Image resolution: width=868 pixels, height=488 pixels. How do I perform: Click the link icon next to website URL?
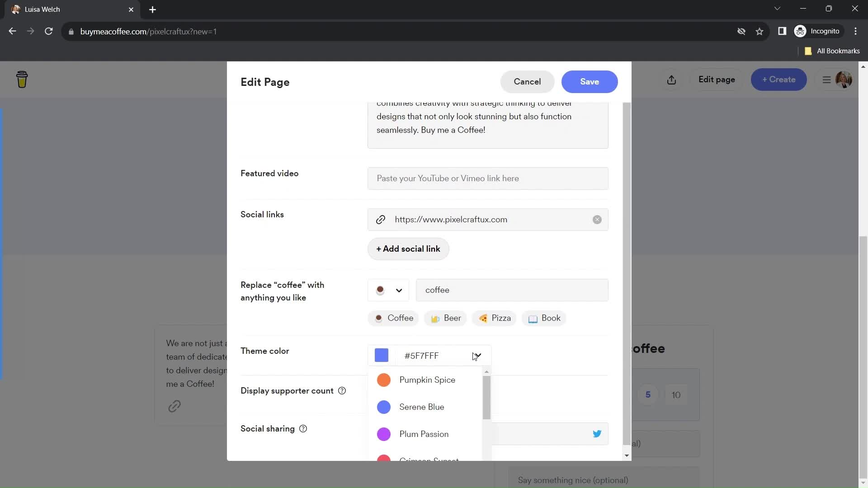pyautogui.click(x=381, y=219)
